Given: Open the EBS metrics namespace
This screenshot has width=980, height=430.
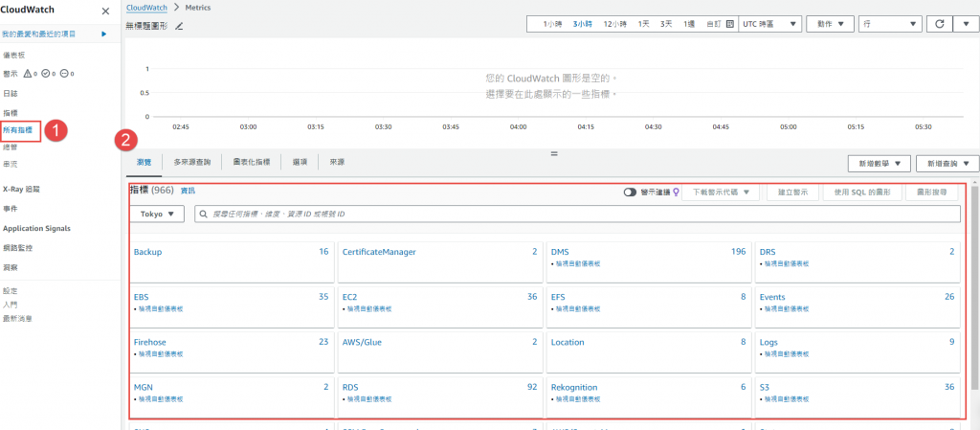Looking at the screenshot, I should point(142,297).
